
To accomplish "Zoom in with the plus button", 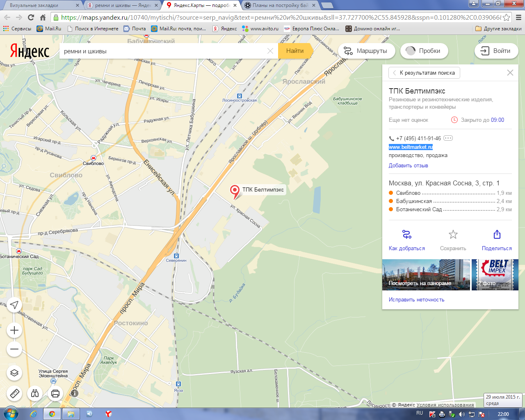I will point(14,330).
